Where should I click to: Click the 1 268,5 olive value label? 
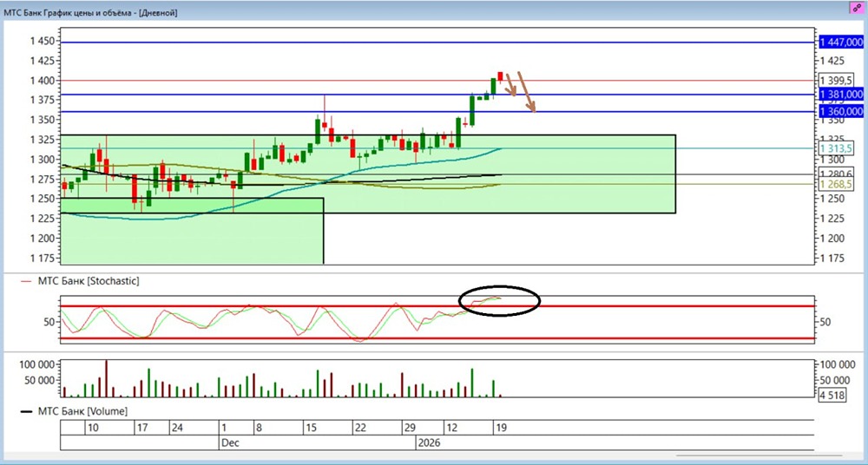point(836,184)
